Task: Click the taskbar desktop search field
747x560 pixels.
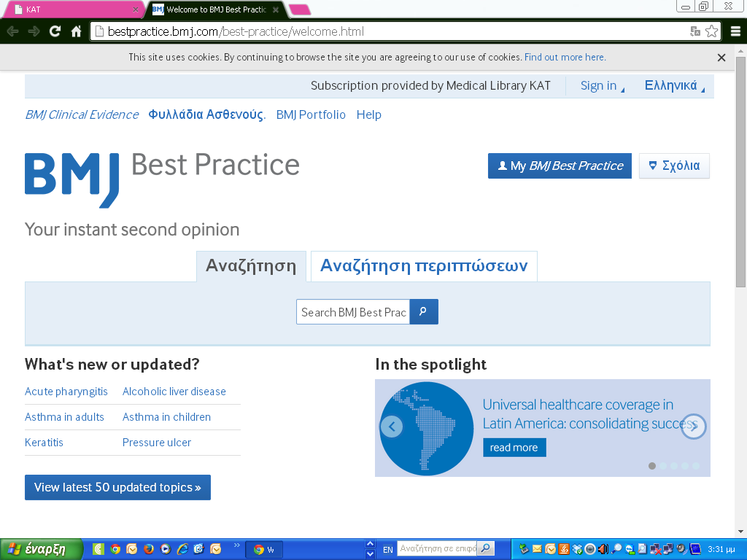Action: tap(438, 548)
